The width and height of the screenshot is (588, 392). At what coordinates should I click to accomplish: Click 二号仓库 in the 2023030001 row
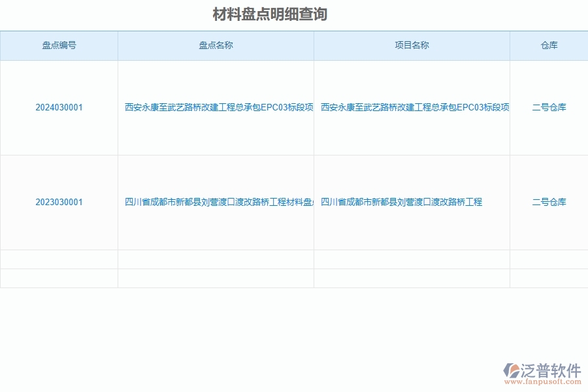click(549, 201)
